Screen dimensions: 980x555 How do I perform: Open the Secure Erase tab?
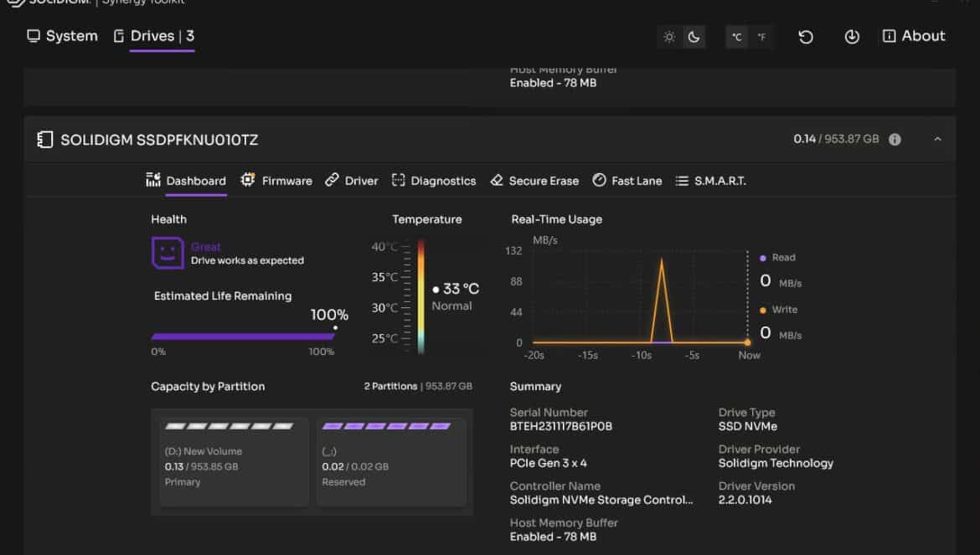pos(534,181)
